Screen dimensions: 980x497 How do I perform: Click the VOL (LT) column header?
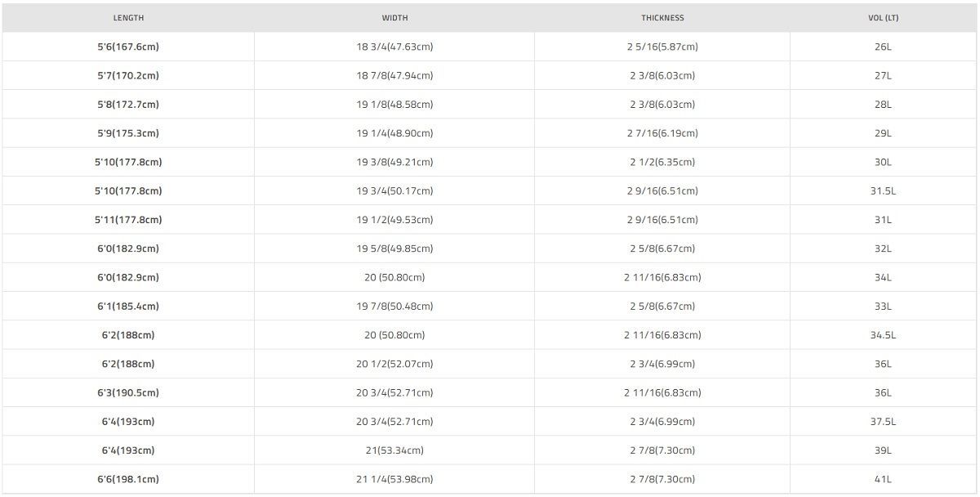pyautogui.click(x=883, y=18)
